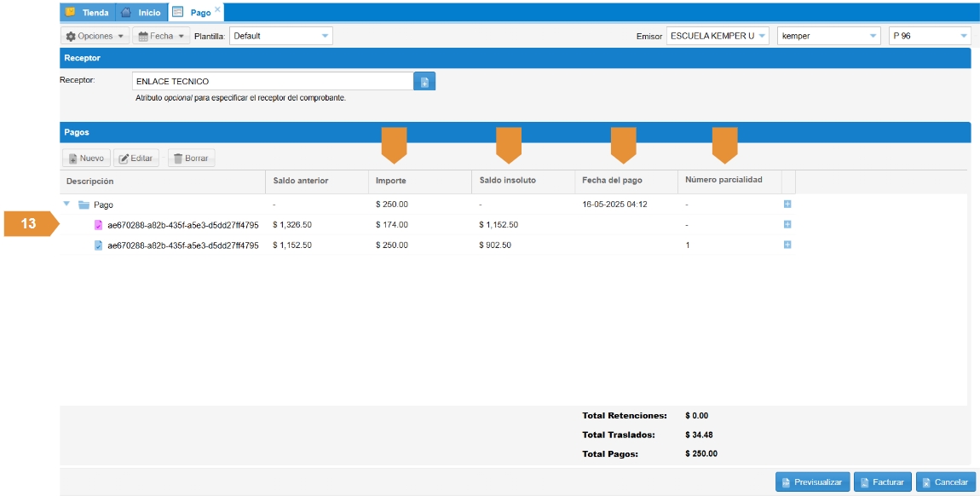The image size is (980, 496).
Task: Click the Pago importe $ 250.00 cell
Action: pos(392,205)
